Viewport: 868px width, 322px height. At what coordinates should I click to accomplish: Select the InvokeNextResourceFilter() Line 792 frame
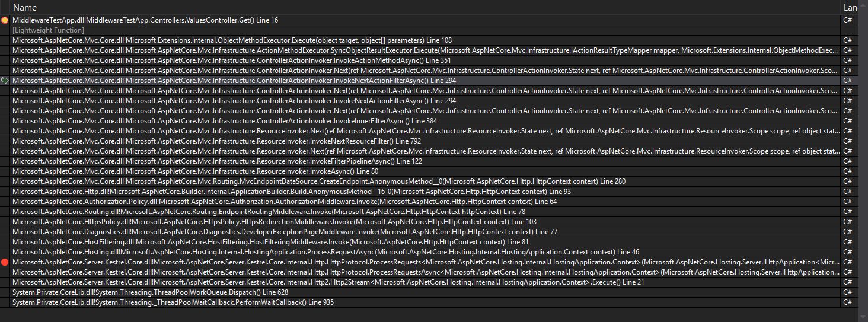[x=216, y=141]
